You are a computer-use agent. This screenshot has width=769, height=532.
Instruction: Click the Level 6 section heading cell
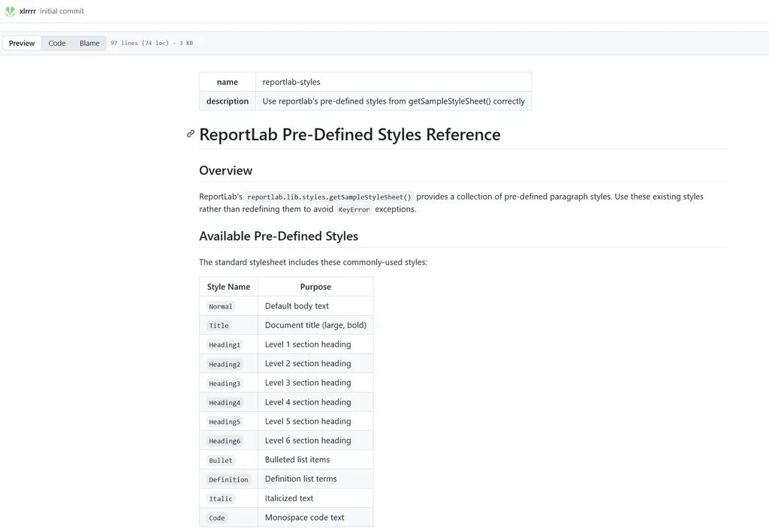315,440
